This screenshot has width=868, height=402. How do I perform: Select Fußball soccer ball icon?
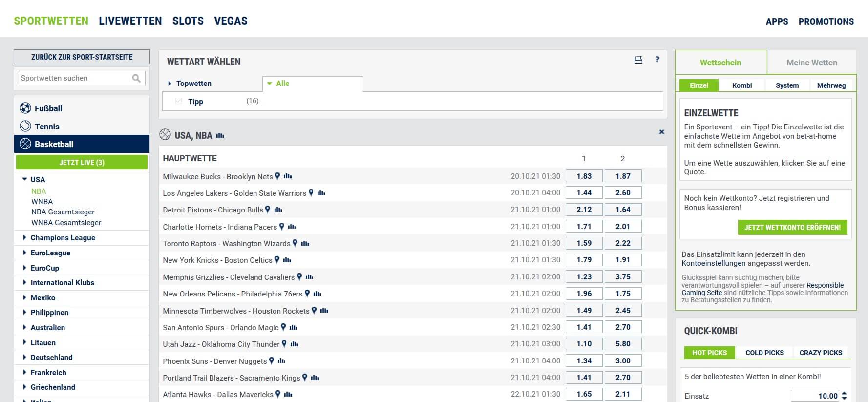pyautogui.click(x=25, y=108)
